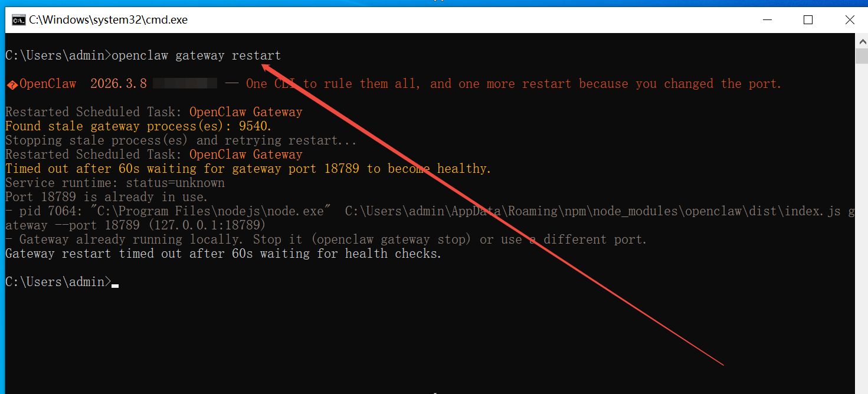Click the 'Timed out after 60s' warning line
868x394 pixels.
click(248, 169)
